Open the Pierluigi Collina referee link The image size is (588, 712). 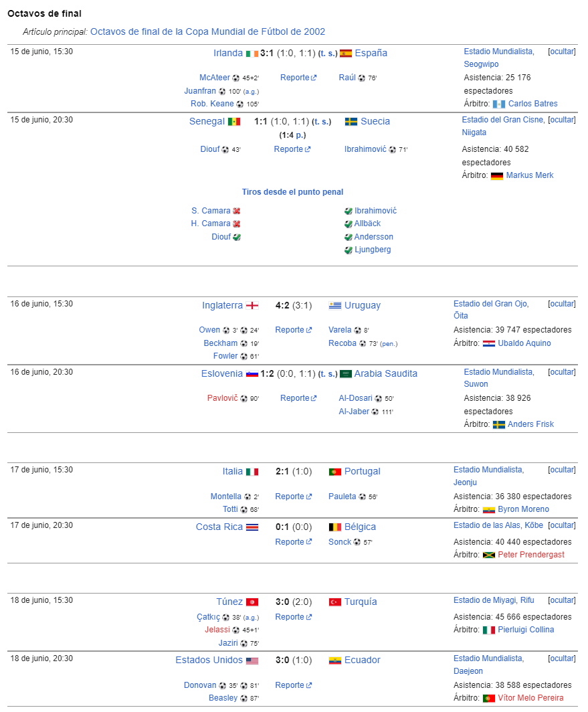(x=526, y=629)
